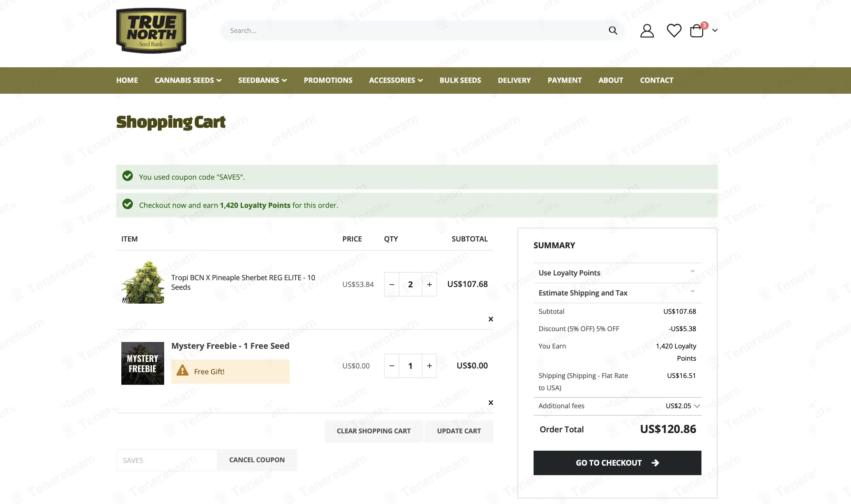This screenshot has height=504, width=851.
Task: Open the user account icon
Action: pos(647,31)
